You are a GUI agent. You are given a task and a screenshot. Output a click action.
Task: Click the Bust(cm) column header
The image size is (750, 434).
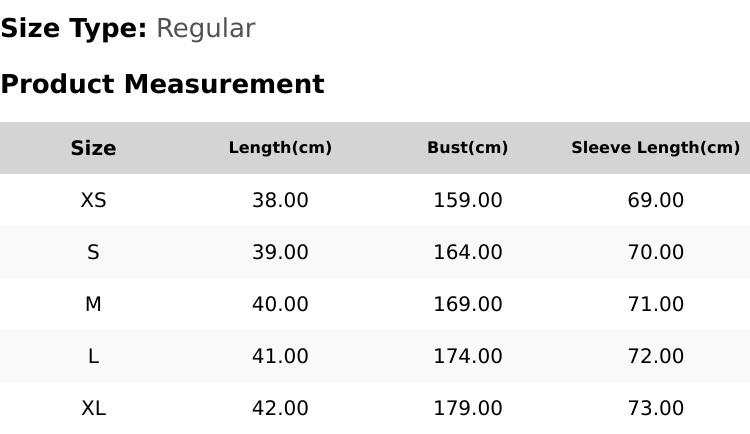pos(467,147)
